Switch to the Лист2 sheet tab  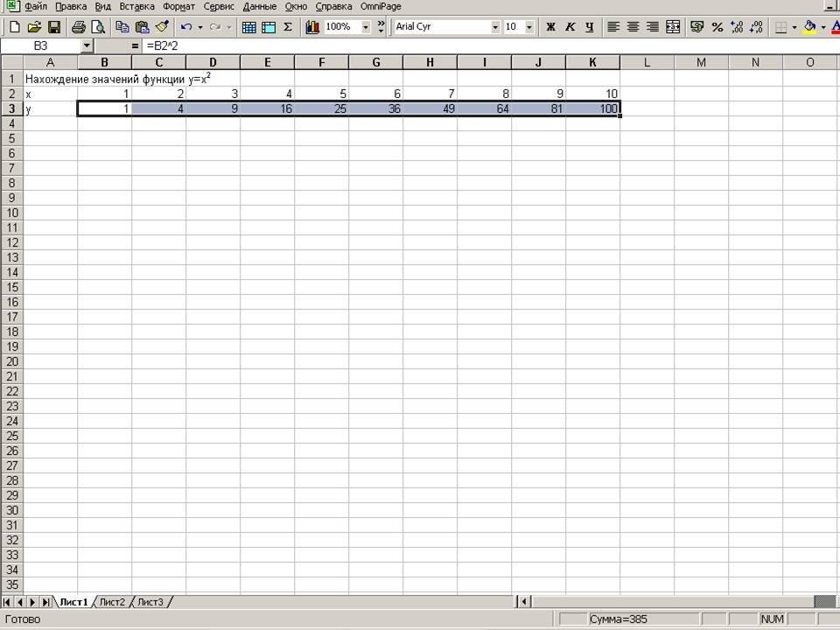[112, 602]
